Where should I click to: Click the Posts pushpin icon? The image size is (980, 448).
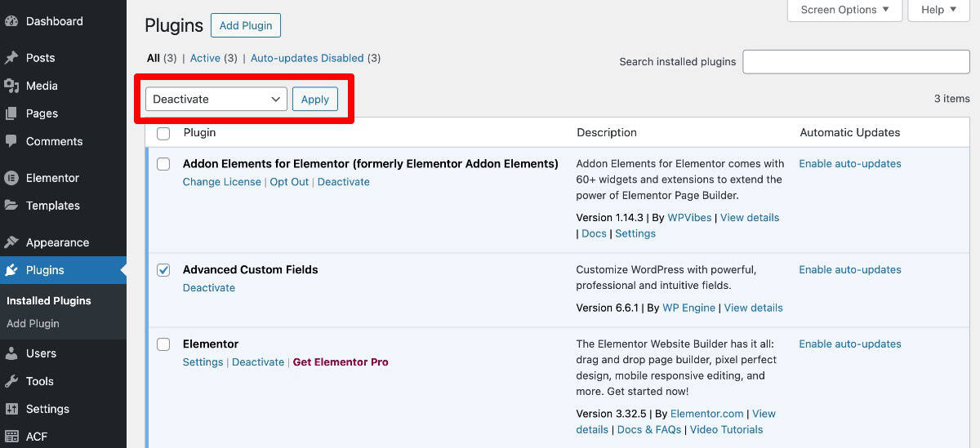(x=11, y=58)
